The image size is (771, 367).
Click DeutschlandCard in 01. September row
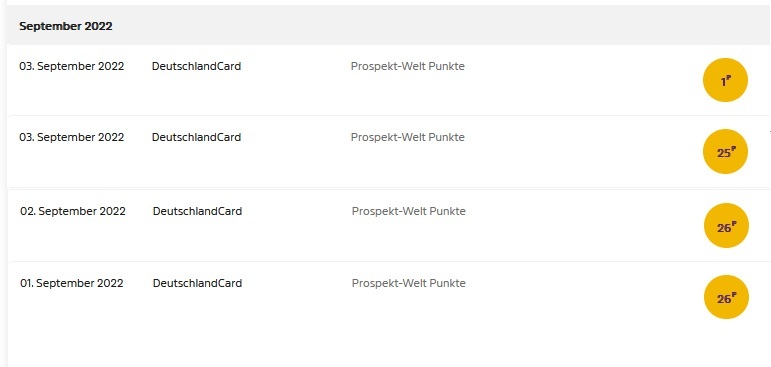(197, 283)
